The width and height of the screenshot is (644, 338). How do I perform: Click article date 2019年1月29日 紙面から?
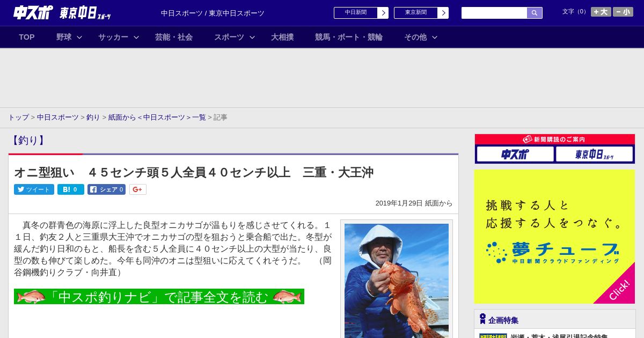point(414,203)
